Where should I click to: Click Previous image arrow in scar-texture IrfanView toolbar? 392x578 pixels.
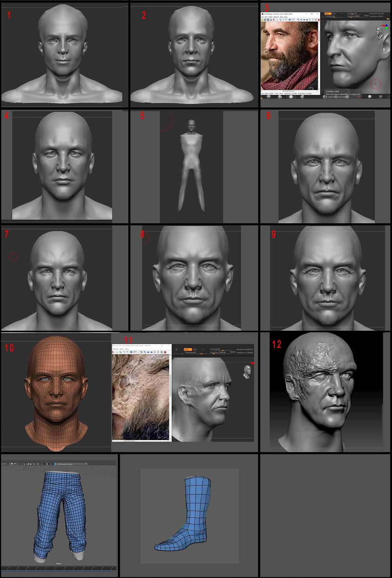point(149,352)
